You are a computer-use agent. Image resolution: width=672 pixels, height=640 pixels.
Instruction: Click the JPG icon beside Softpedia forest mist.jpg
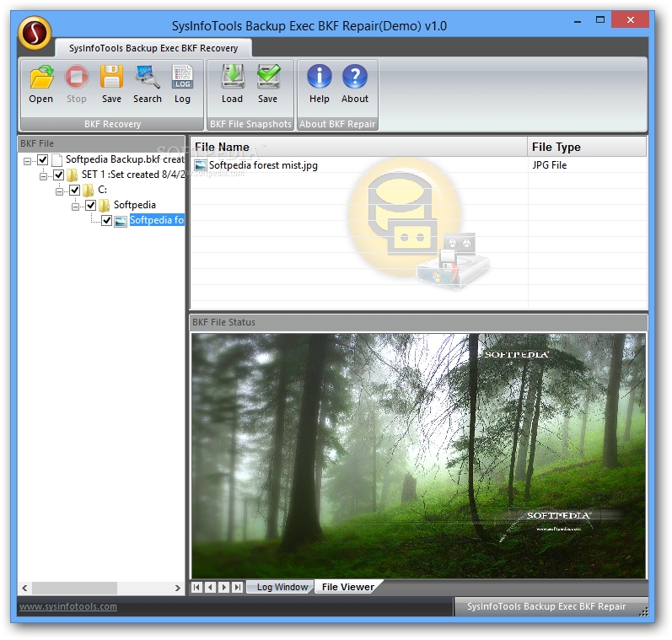(x=200, y=165)
